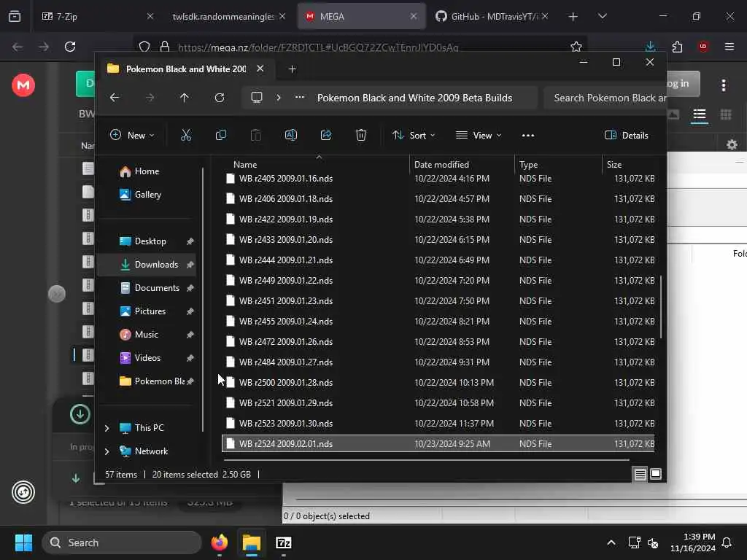Open Firefox list all tabs dropdown
This screenshot has width=747, height=560.
602,16
